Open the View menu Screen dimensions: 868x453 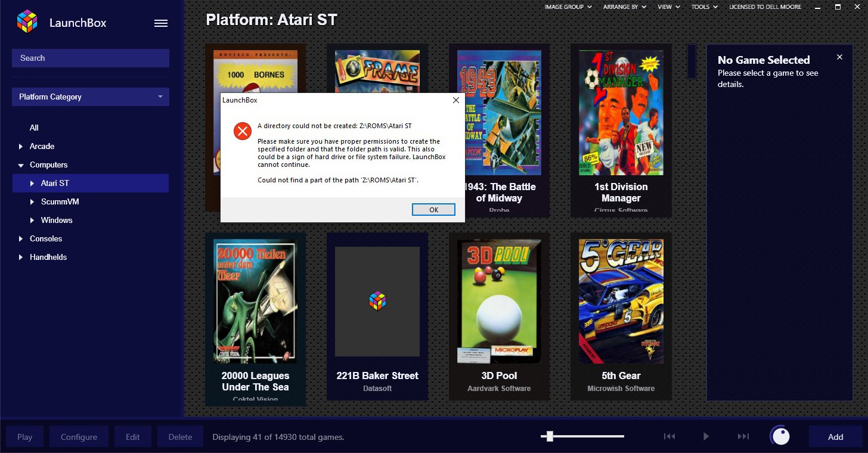668,7
